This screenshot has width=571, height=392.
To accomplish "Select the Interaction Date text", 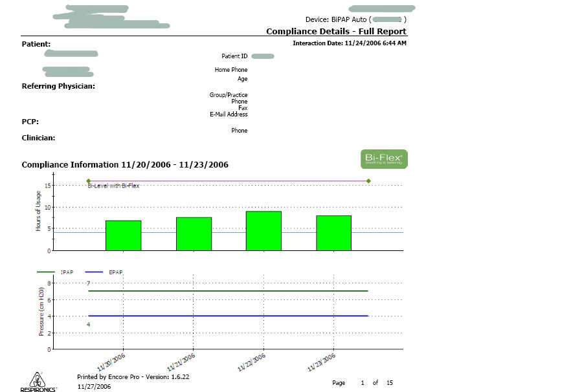I will [x=350, y=43].
